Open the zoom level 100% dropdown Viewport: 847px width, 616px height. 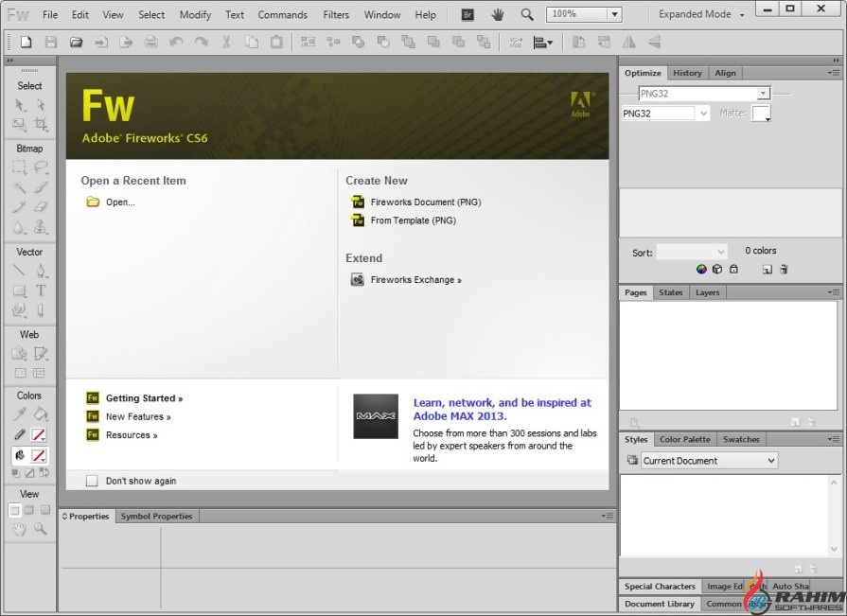pos(614,14)
